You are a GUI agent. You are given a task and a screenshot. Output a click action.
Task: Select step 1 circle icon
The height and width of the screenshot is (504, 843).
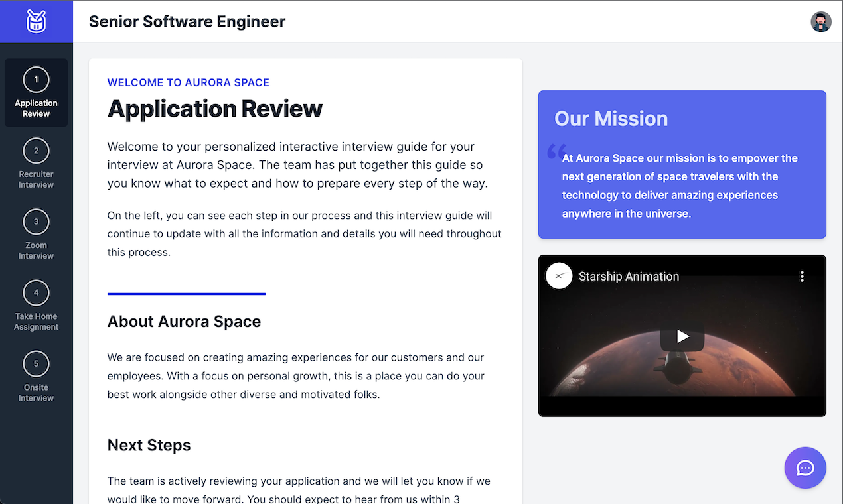36,80
